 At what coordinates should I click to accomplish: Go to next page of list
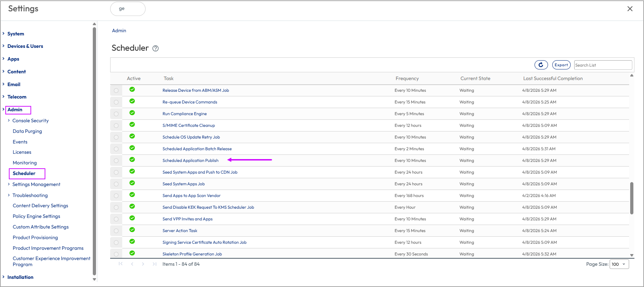click(x=143, y=264)
